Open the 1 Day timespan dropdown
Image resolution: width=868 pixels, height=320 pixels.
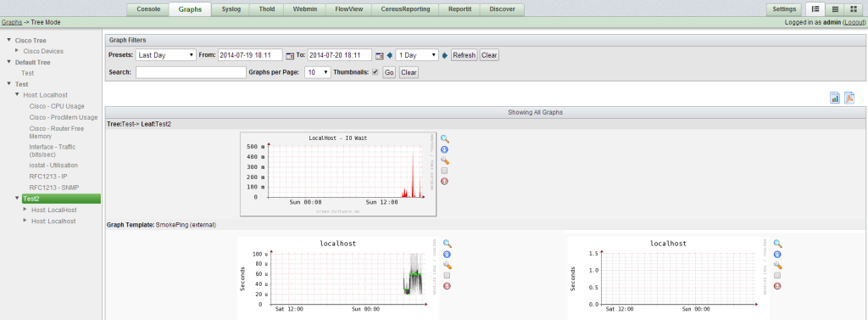click(417, 55)
